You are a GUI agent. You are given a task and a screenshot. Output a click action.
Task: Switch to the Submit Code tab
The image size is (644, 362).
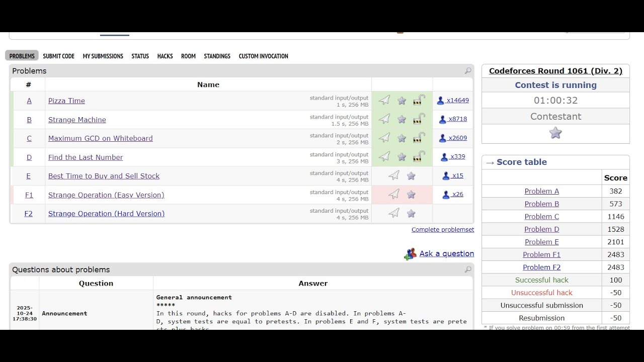click(58, 56)
